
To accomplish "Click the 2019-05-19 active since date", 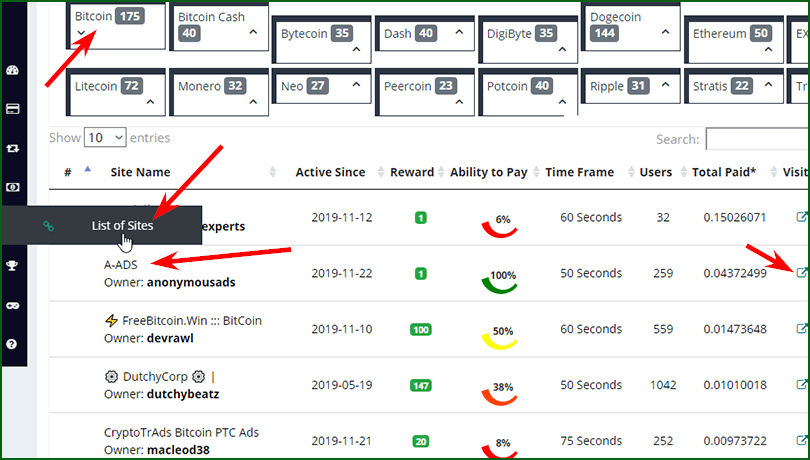I will click(341, 385).
